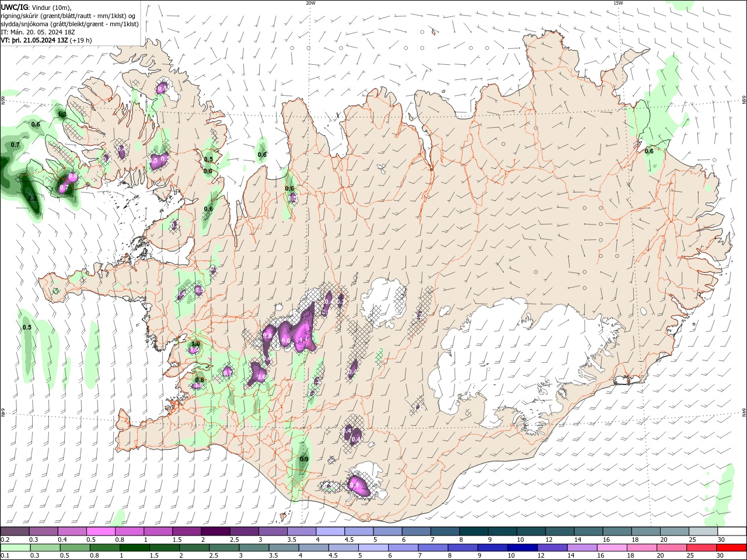Click the grey-green swatch labeled 3 in the bottom legend
Image resolution: width=747 pixels, height=560 pixels.
254,548
